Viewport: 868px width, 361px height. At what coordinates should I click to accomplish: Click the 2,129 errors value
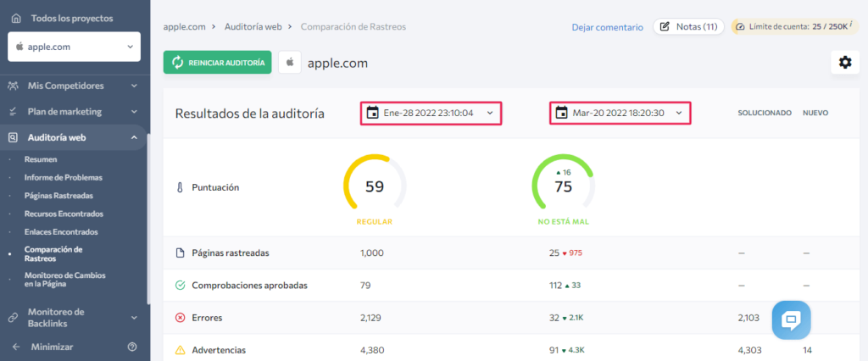[370, 318]
